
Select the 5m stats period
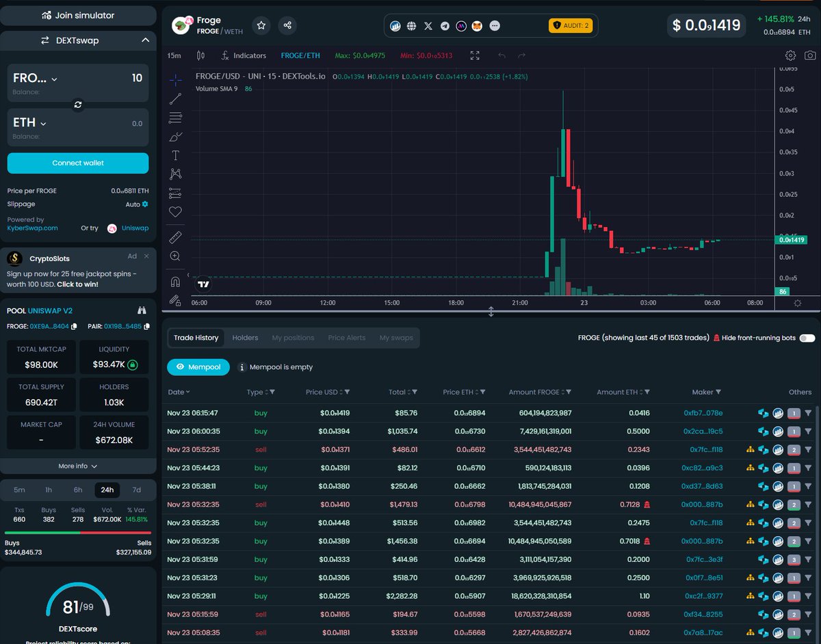tap(20, 490)
